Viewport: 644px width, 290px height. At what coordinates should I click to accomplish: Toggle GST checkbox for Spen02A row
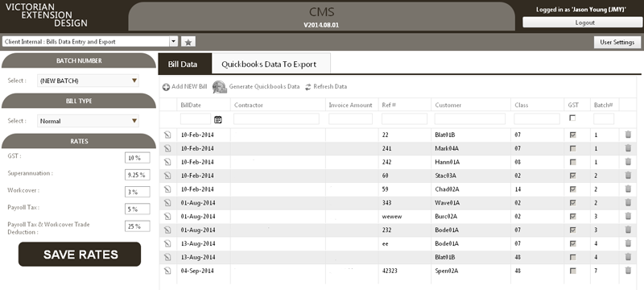click(x=572, y=271)
